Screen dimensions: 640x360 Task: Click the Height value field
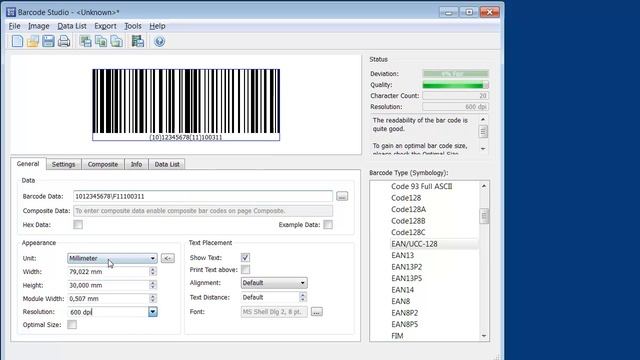[x=108, y=285]
